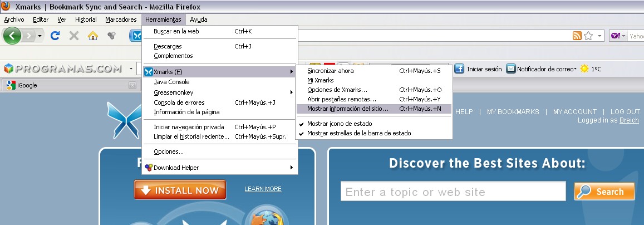Click Iniciar sesión in the toolbar
The width and height of the screenshot is (644, 225).
(x=484, y=69)
